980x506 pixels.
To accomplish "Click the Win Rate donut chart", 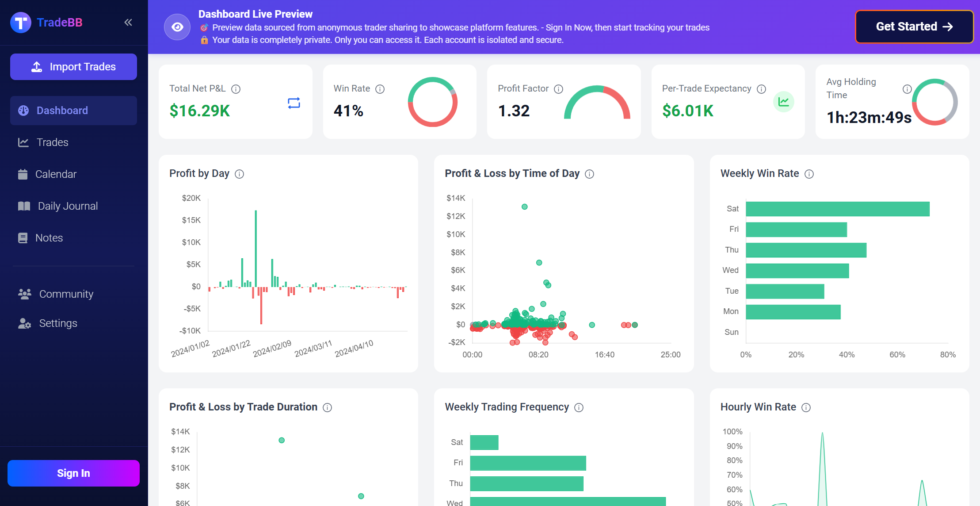I will click(x=433, y=102).
